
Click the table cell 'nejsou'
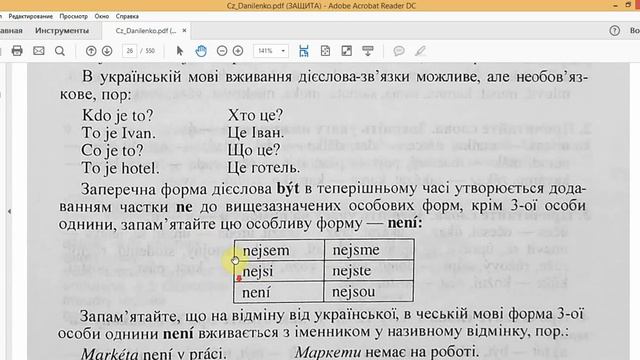pyautogui.click(x=369, y=292)
